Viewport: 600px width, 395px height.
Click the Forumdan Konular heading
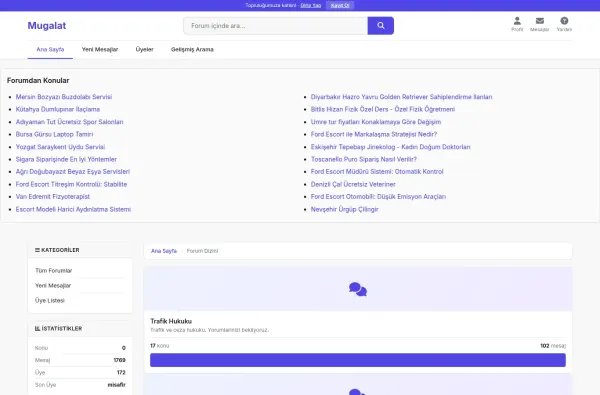(38, 80)
